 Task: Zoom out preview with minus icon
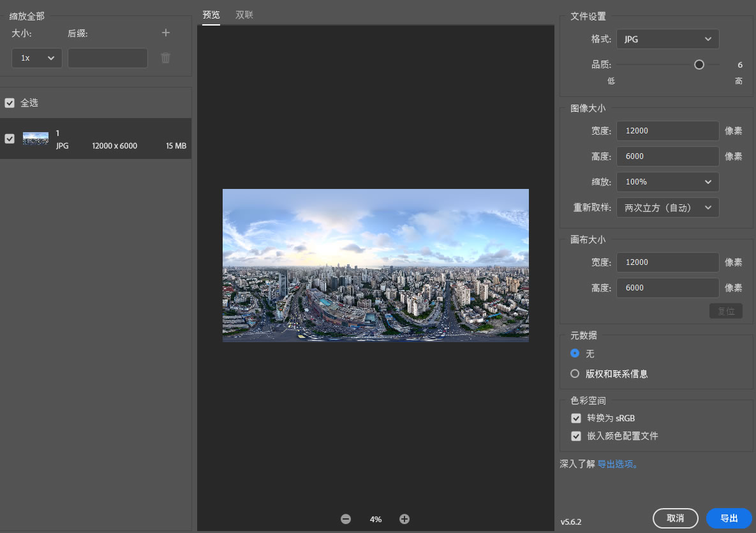point(346,519)
